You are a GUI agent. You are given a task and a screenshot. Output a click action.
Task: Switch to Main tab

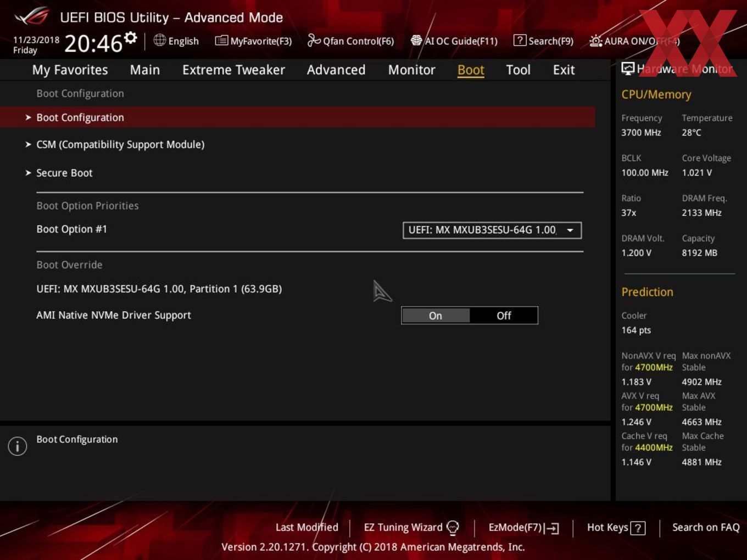coord(145,70)
